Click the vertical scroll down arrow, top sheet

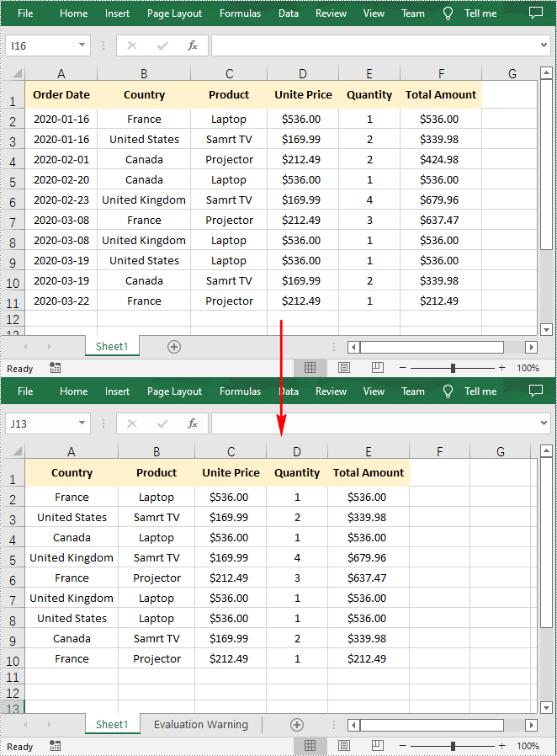(x=546, y=330)
